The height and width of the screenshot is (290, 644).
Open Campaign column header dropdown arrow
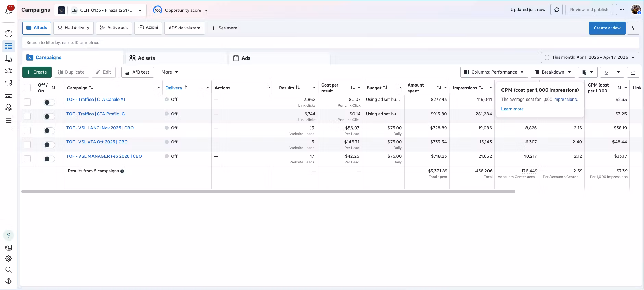point(159,88)
